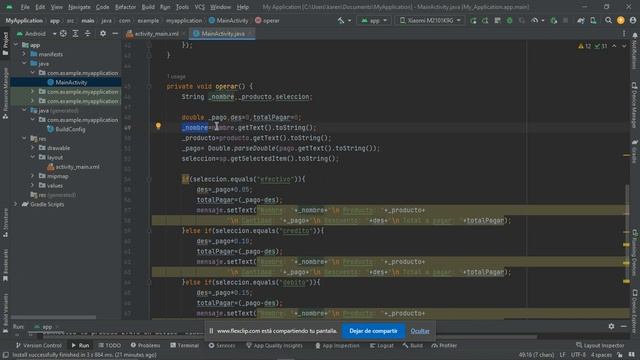
Task: Expand the manifests folder
Action: pos(24,54)
